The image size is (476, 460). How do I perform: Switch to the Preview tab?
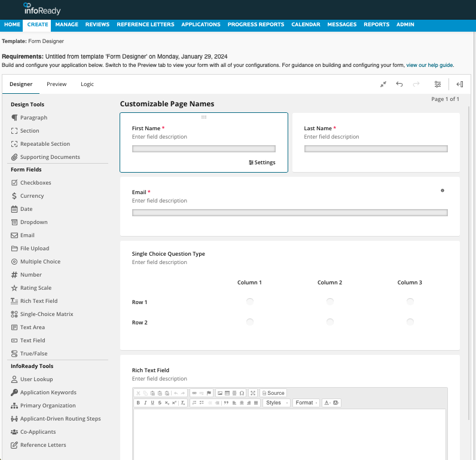pos(57,84)
